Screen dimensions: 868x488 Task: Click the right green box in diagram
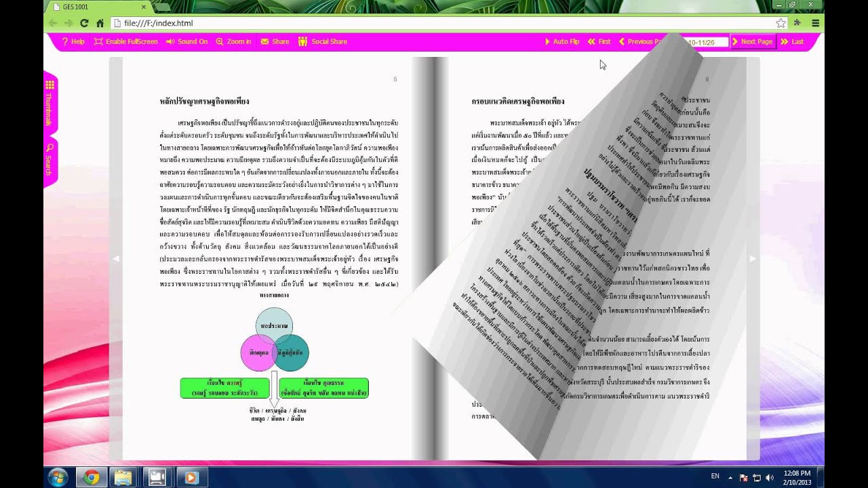(x=323, y=388)
